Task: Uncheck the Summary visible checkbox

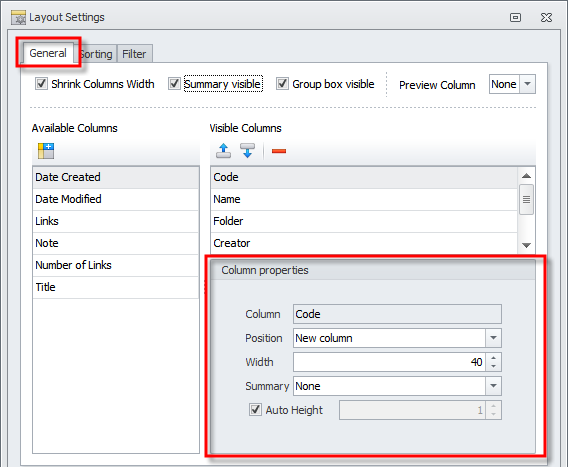Action: tap(174, 84)
